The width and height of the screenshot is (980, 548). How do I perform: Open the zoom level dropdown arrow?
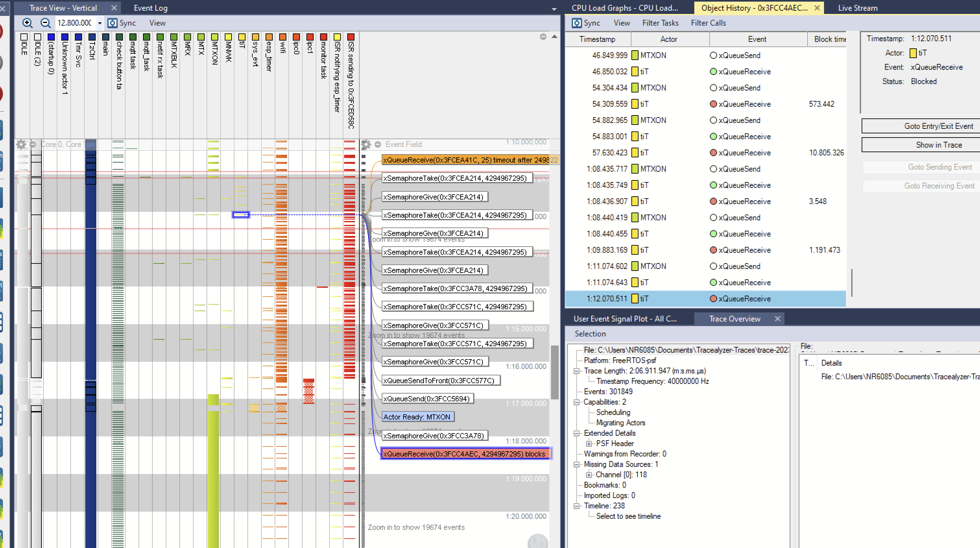(100, 23)
